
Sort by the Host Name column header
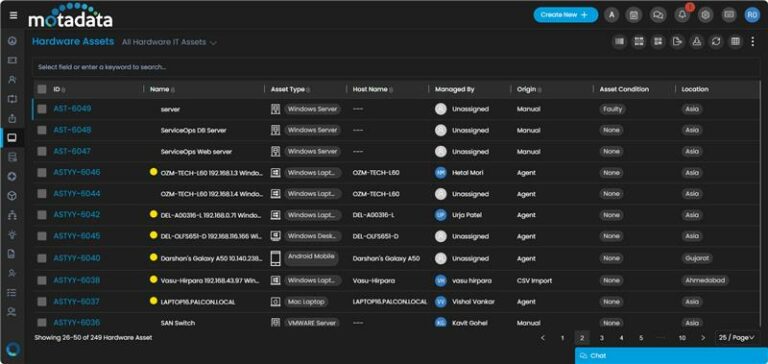(x=373, y=89)
